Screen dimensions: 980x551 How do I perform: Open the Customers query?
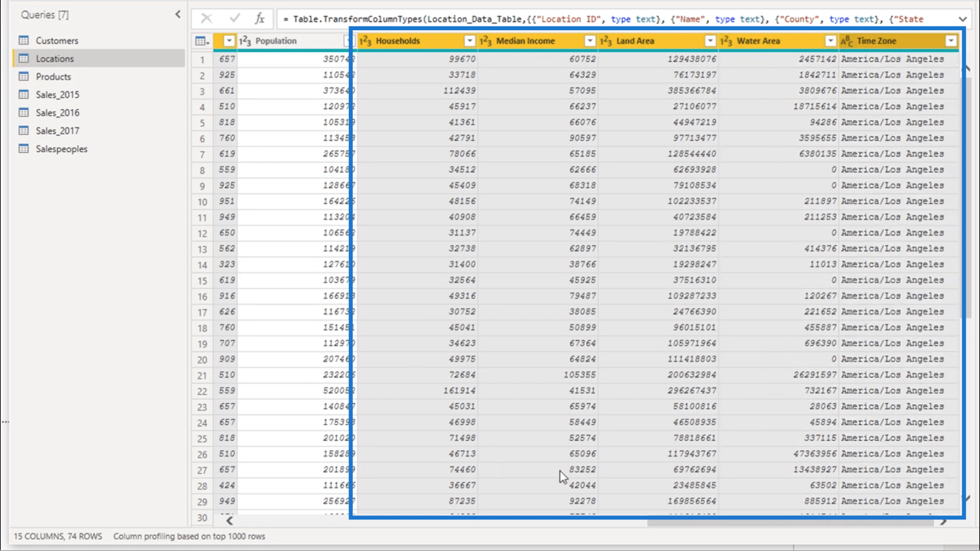[57, 40]
